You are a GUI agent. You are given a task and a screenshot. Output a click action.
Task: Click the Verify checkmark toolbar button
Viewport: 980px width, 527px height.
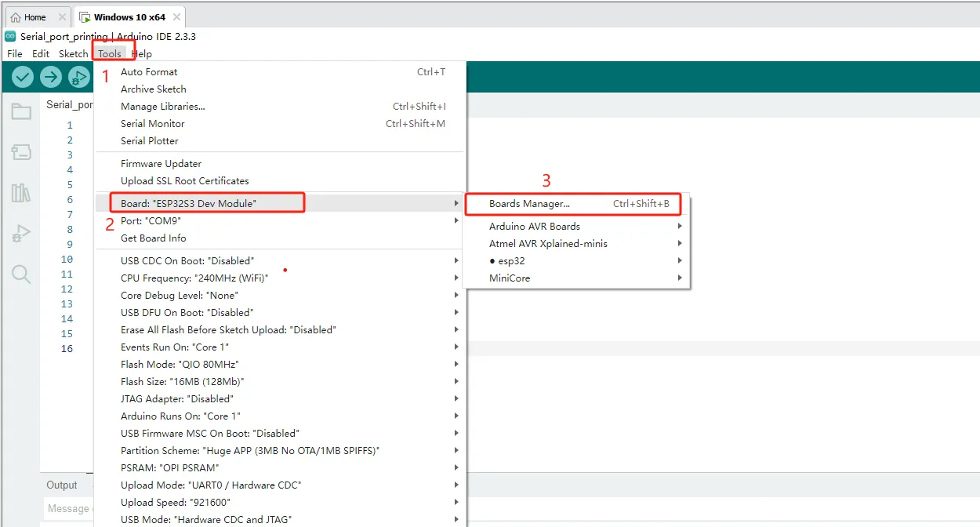coord(23,77)
